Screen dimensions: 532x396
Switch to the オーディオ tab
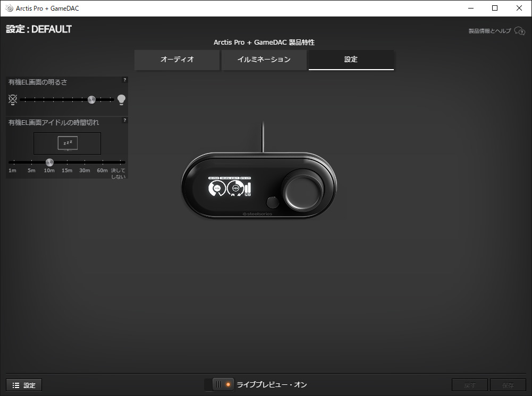click(177, 60)
